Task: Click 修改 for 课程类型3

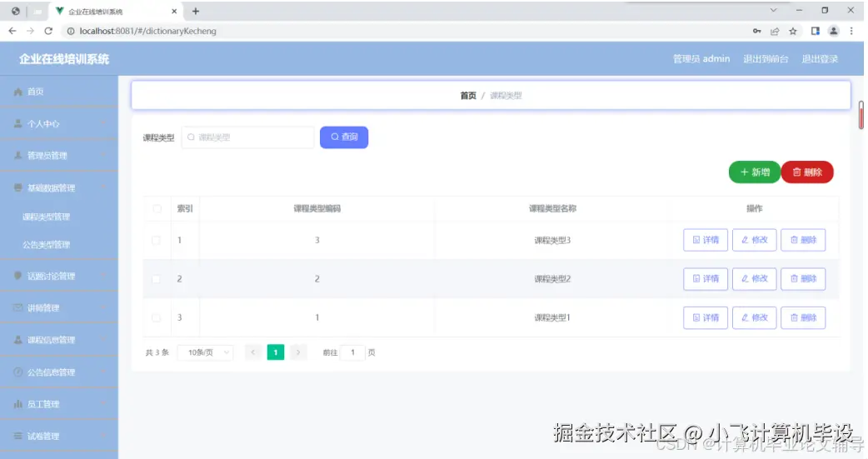Action: [x=755, y=240]
